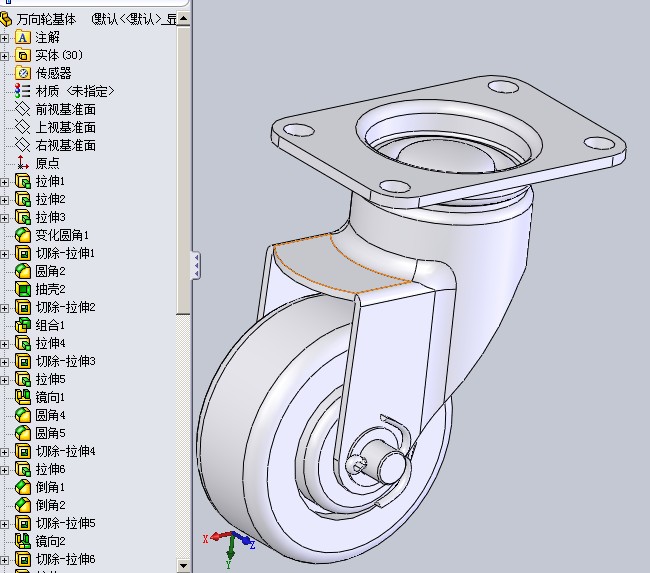650x573 pixels.
Task: Expand the 切除-拉伸2 feature node
Action: (x=5, y=308)
